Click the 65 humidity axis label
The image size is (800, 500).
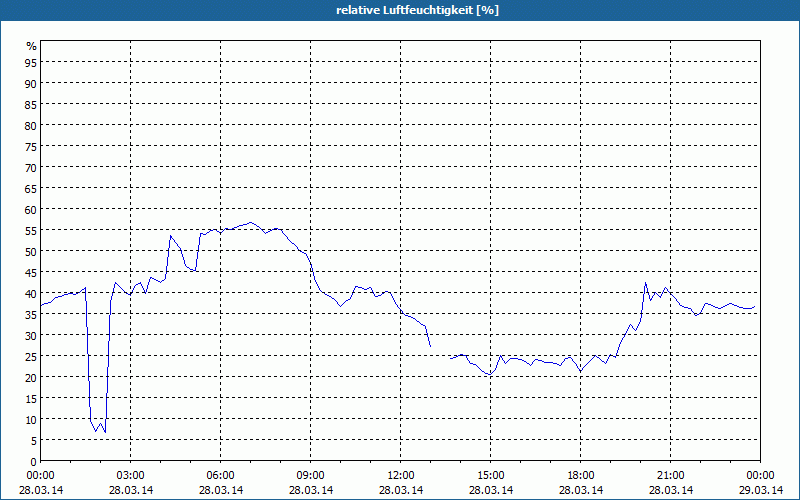pyautogui.click(x=31, y=188)
